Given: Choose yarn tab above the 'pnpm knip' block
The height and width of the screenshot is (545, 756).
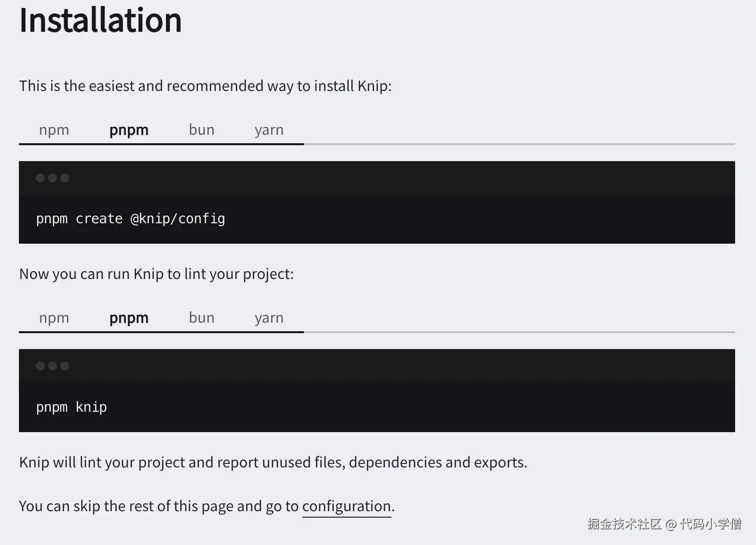Looking at the screenshot, I should (x=269, y=318).
